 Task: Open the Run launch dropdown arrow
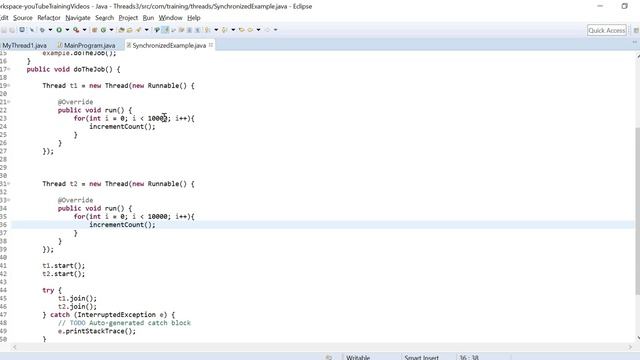click(67, 30)
